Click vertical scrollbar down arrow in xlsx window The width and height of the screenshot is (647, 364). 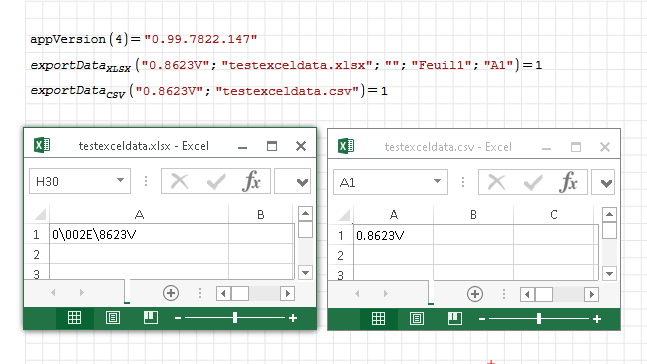(305, 273)
